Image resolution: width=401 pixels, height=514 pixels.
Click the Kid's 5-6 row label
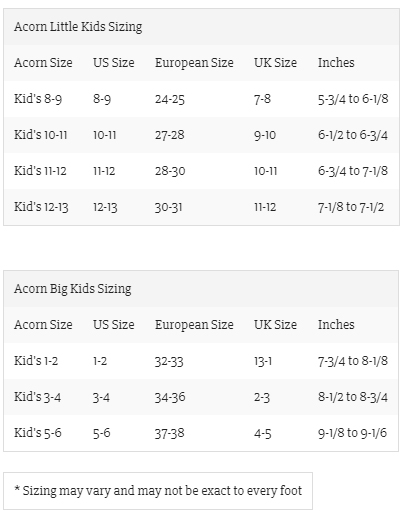pos(38,433)
